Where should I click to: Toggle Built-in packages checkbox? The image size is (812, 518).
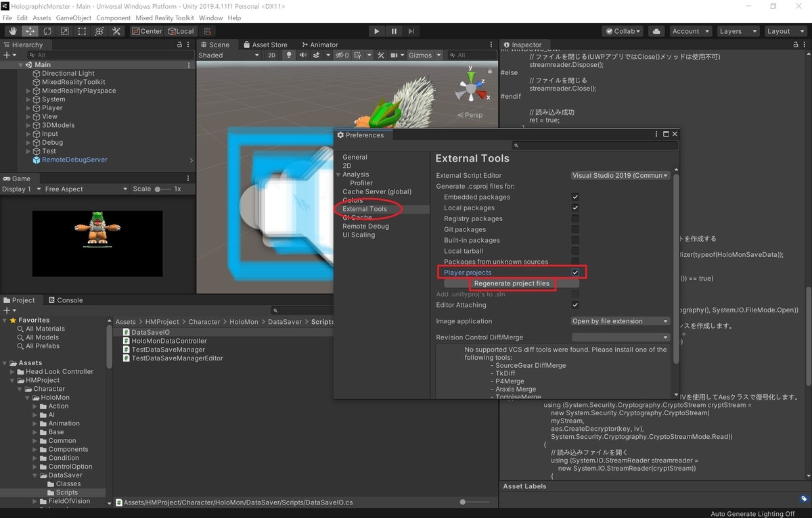click(575, 240)
